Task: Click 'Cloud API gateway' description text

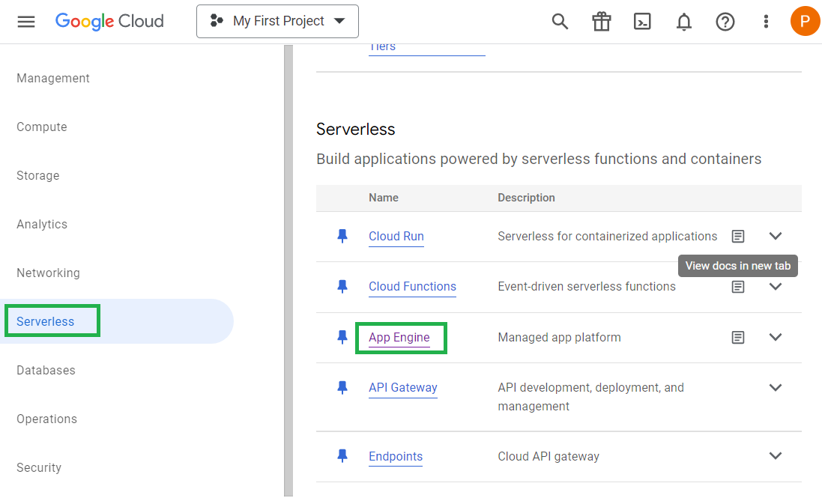Action: coord(548,456)
